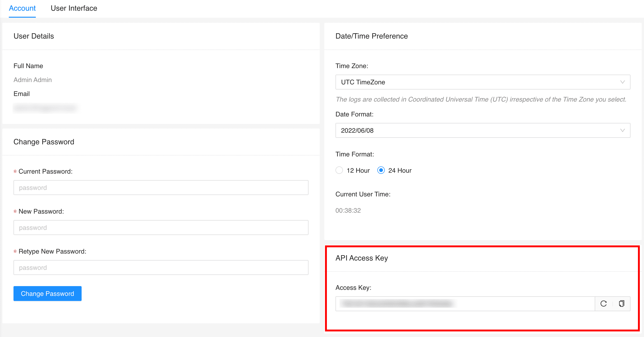Viewport: 644px width, 337px height.
Task: Click the API Access Key heading
Action: [x=362, y=258]
